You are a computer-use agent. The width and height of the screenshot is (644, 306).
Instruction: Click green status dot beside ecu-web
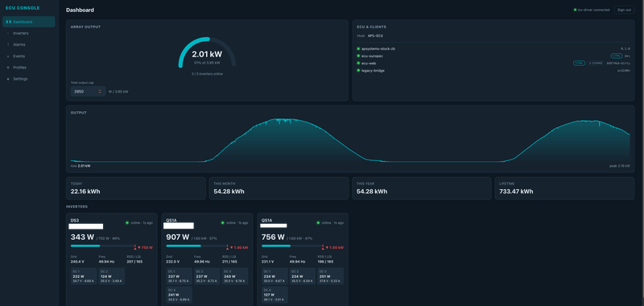tap(358, 64)
